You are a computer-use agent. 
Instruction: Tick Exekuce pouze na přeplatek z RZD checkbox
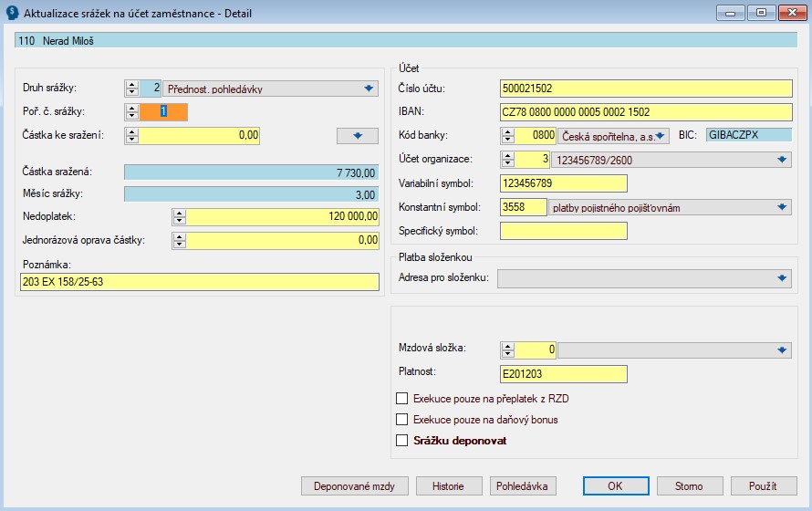pyautogui.click(x=401, y=399)
